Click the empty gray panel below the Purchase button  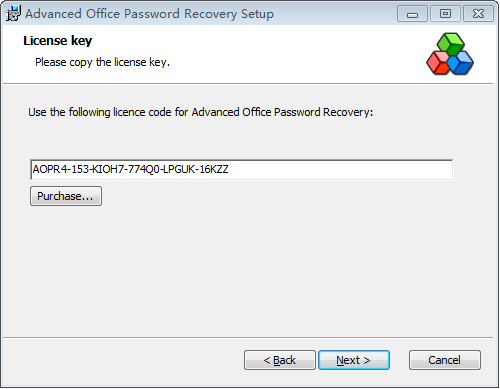(x=248, y=270)
